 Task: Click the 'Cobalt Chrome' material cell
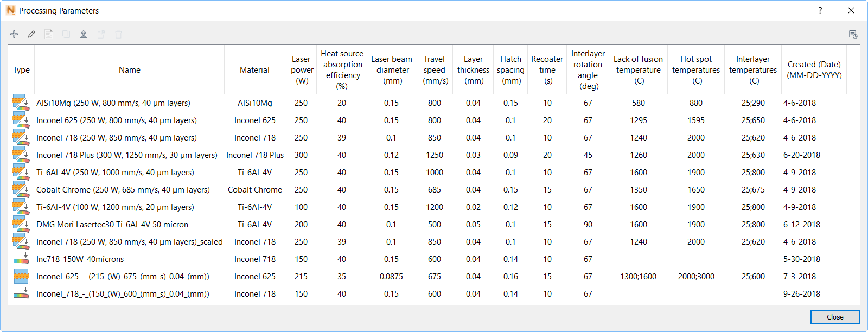pyautogui.click(x=255, y=189)
